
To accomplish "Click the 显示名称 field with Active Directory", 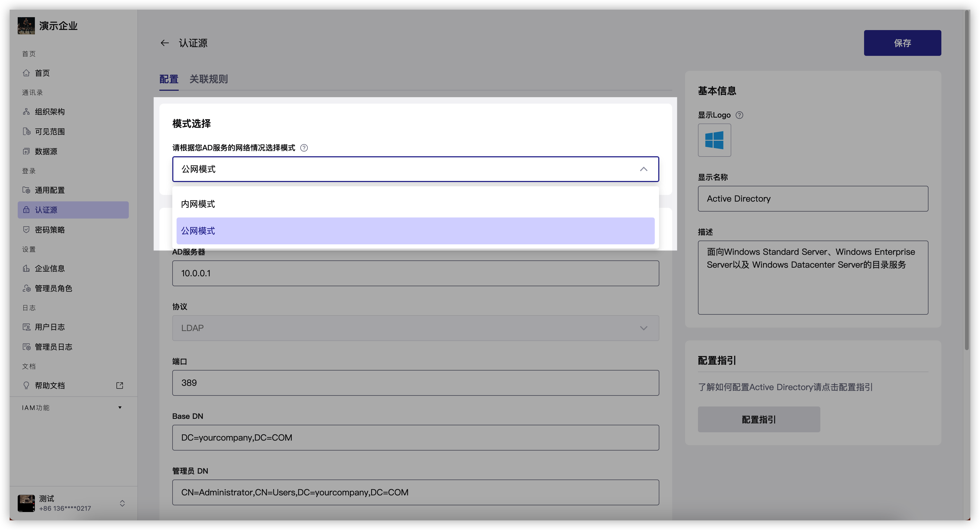I will tap(813, 199).
